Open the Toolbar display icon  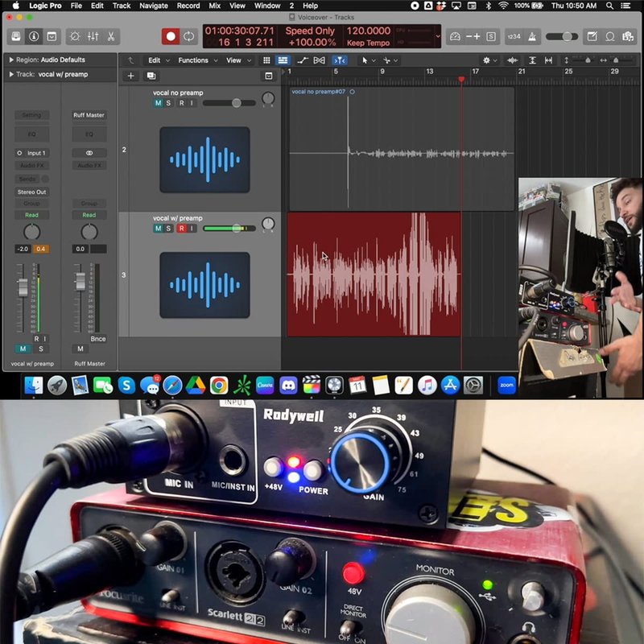click(x=52, y=36)
